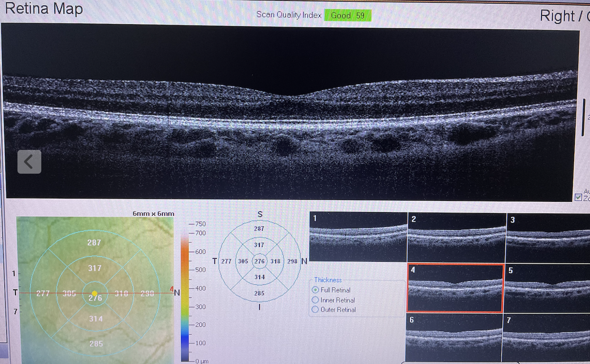Click the 6mm x 6mm scan size label

click(153, 213)
